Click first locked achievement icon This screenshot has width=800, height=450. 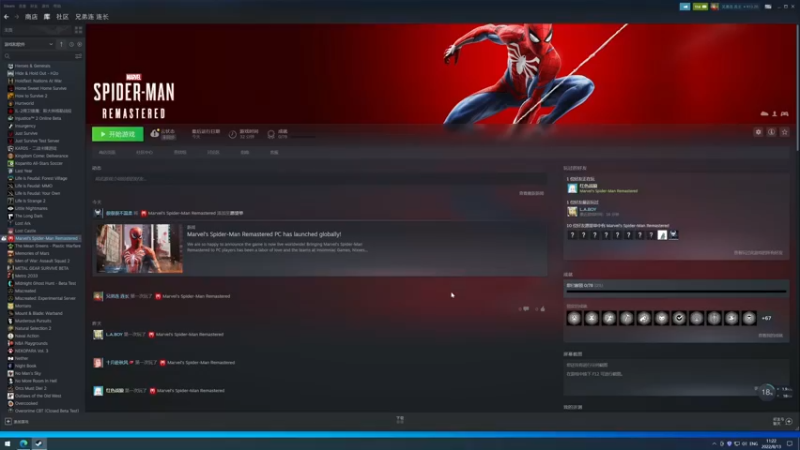[574, 318]
